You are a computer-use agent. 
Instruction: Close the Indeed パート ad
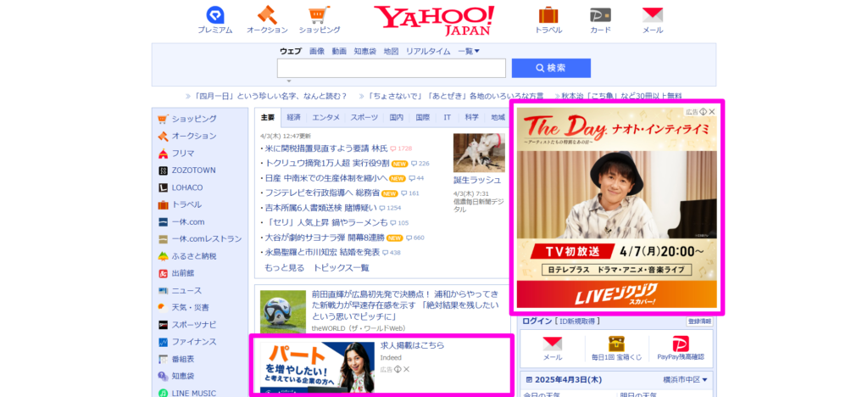[x=406, y=369]
